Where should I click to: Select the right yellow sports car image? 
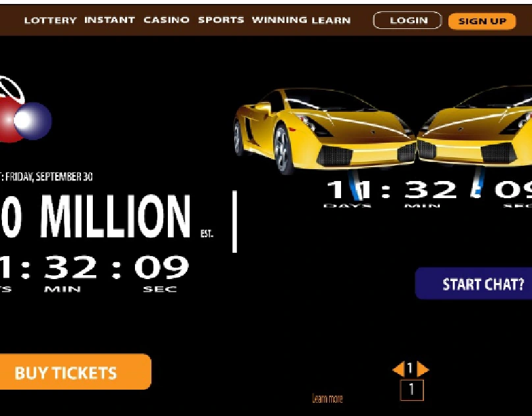point(474,127)
